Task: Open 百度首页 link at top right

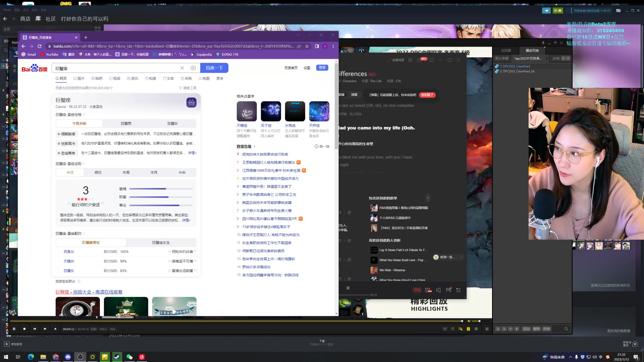Action: click(x=291, y=68)
